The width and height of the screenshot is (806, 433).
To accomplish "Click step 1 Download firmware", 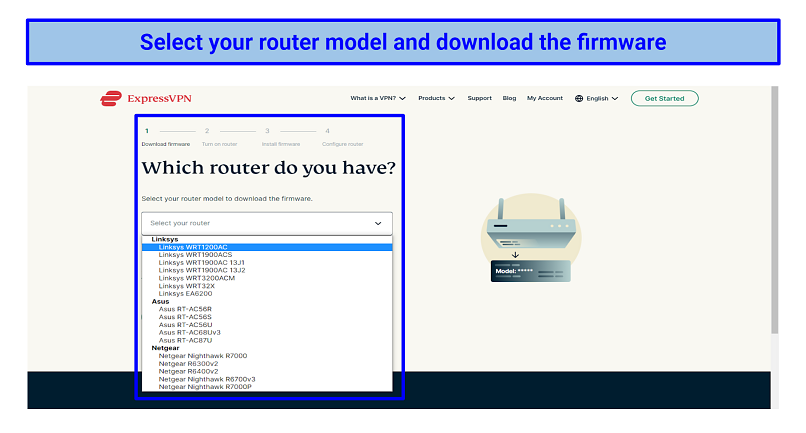I will point(166,137).
